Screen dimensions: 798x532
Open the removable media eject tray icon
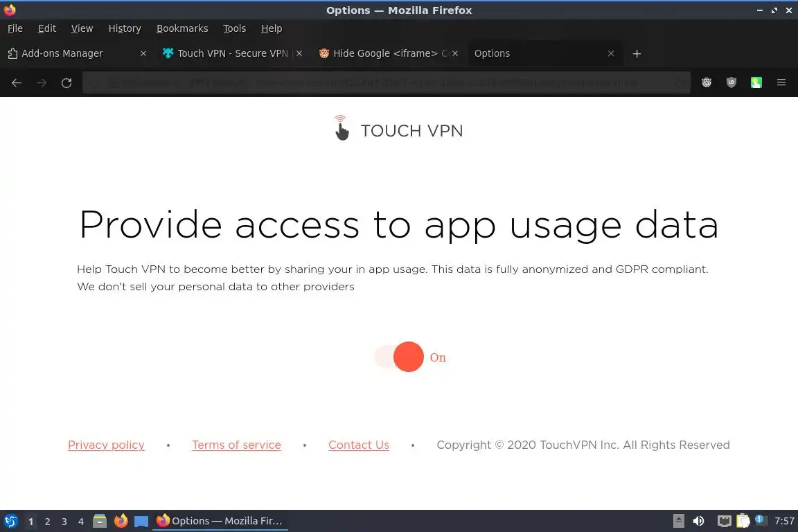678,521
